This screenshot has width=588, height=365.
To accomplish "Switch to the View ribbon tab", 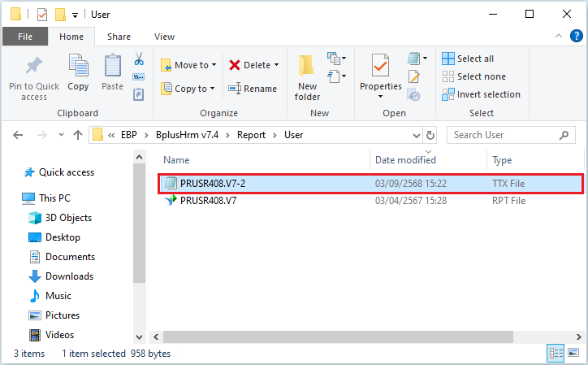I will coord(164,37).
